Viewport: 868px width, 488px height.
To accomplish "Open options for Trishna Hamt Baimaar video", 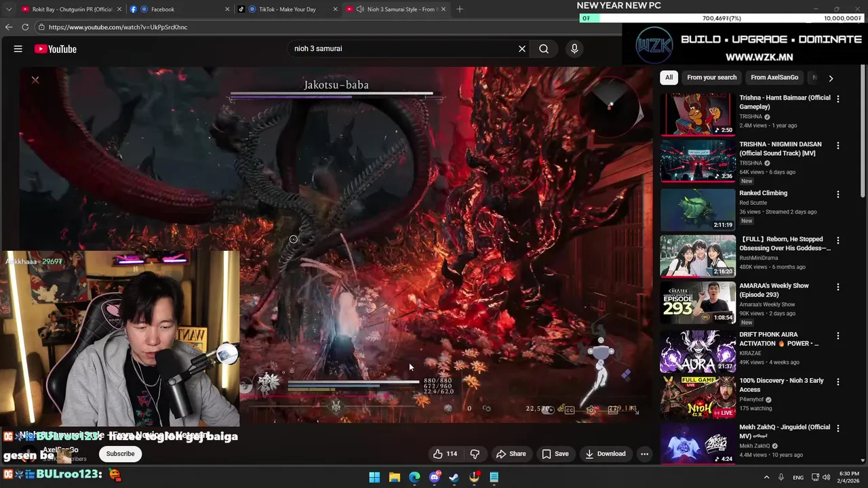I will pyautogui.click(x=838, y=99).
